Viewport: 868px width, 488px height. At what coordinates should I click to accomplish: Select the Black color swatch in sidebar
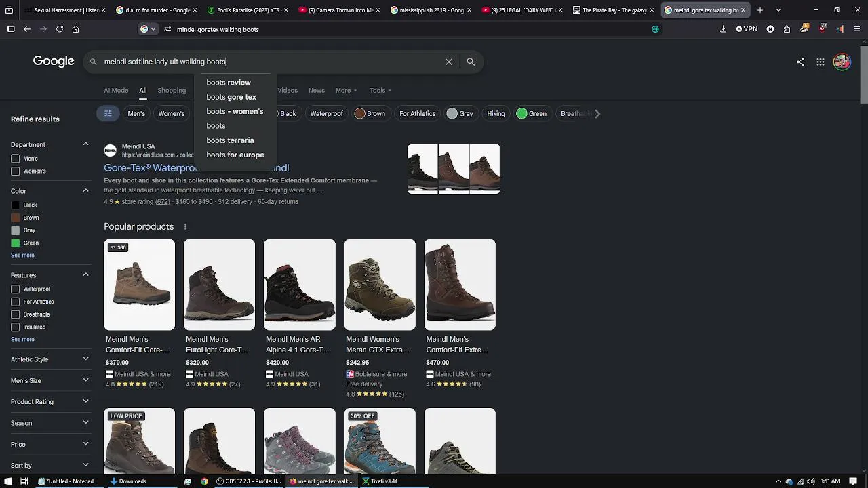tap(16, 205)
